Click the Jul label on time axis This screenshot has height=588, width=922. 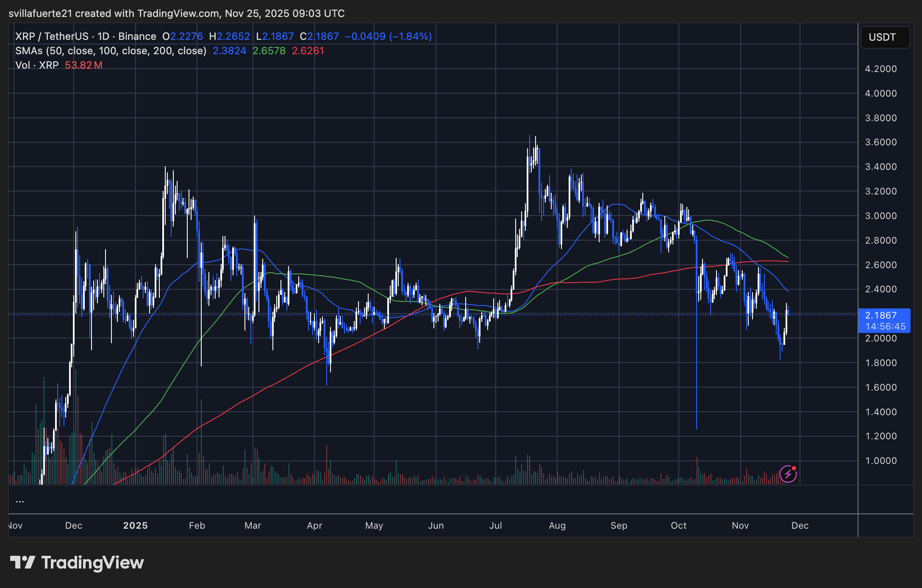tap(495, 525)
